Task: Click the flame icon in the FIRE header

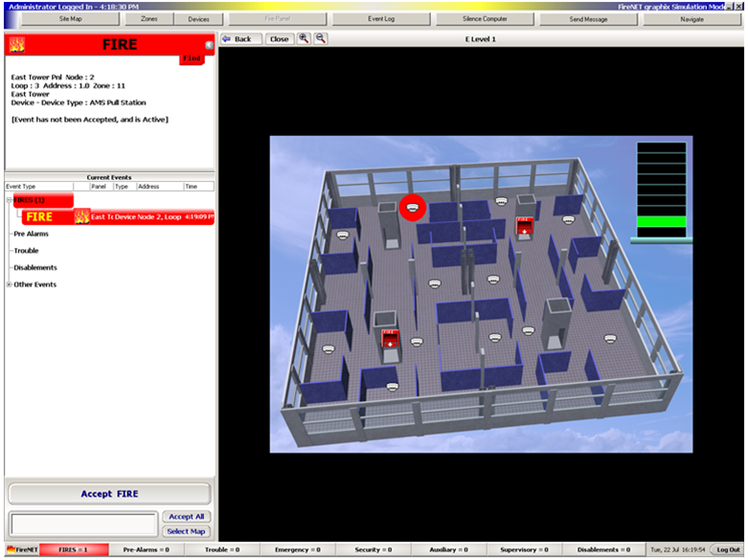Action: coord(16,45)
